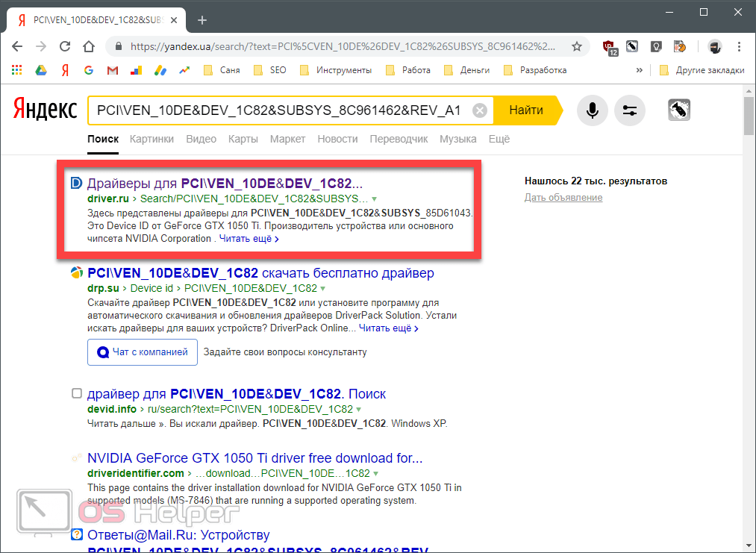Open Chrome three-dot menu
The height and width of the screenshot is (553, 756).
(738, 46)
